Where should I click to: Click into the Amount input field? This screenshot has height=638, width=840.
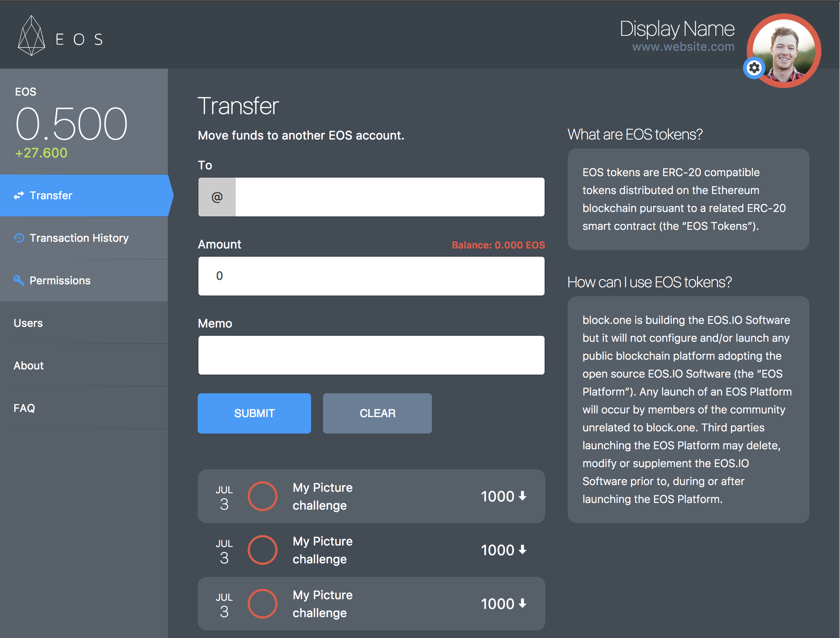371,276
